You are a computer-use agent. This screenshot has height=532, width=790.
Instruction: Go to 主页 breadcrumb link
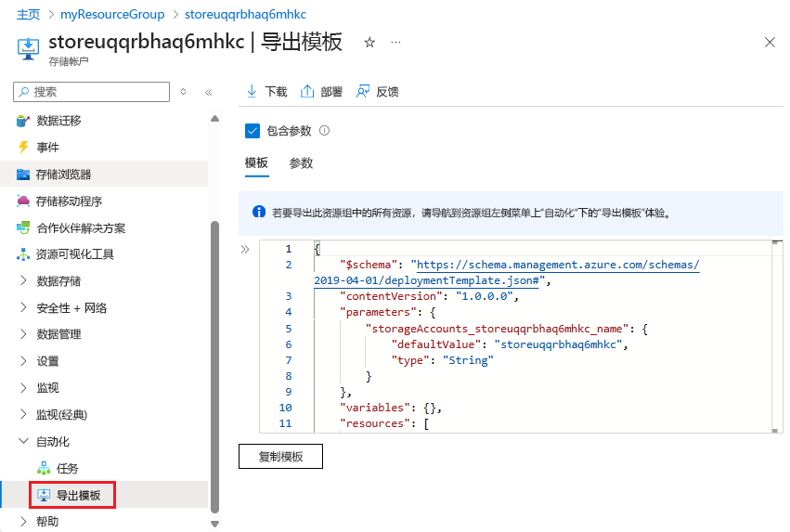[28, 14]
